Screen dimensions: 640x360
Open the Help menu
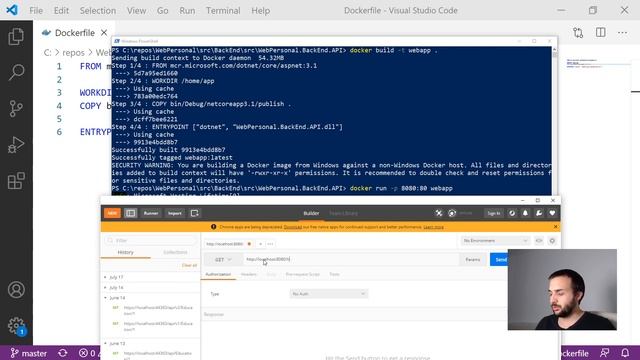pos(260,11)
